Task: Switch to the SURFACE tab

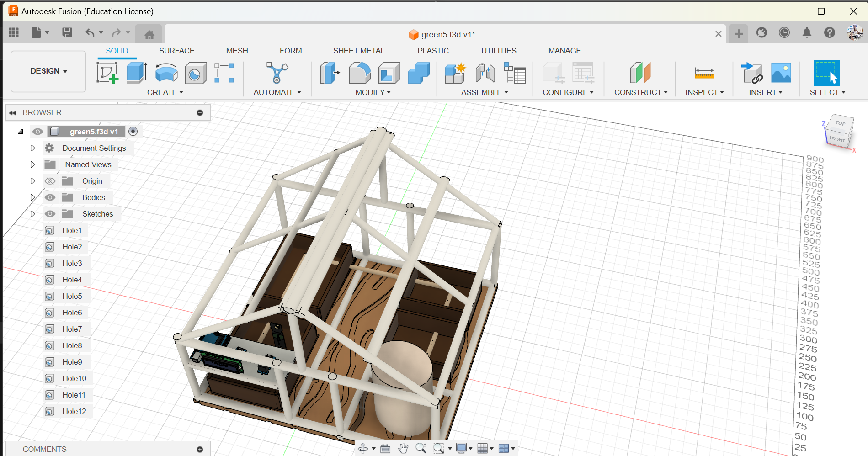Action: (x=177, y=51)
